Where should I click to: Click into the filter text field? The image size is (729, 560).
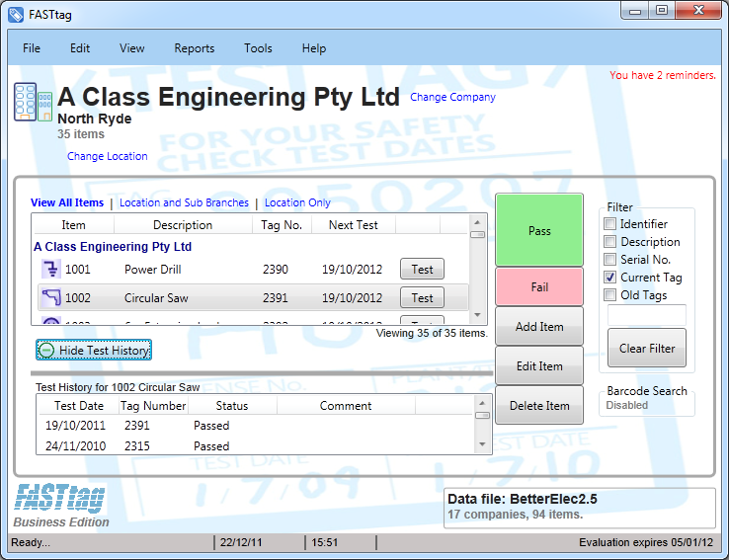point(646,315)
